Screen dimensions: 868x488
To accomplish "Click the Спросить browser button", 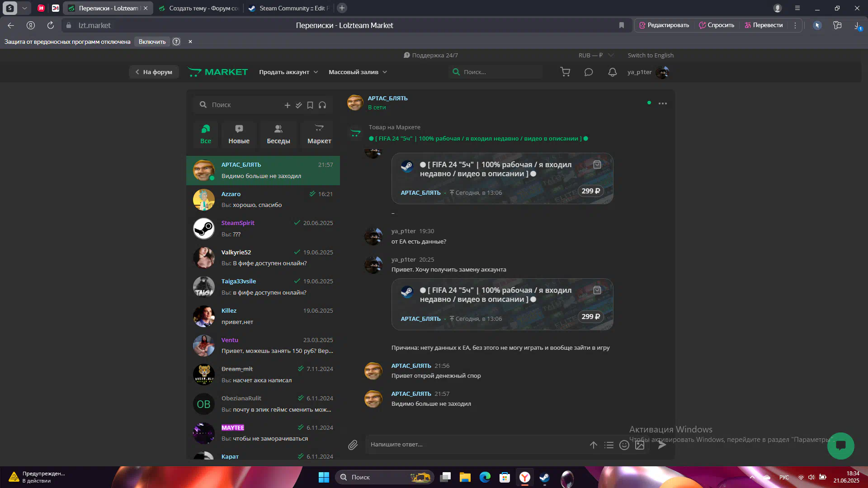I will 717,25.
